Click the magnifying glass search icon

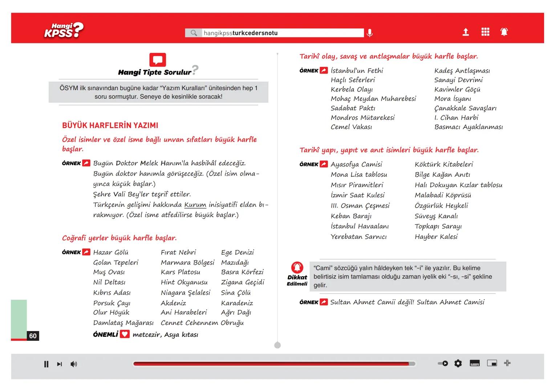[194, 33]
